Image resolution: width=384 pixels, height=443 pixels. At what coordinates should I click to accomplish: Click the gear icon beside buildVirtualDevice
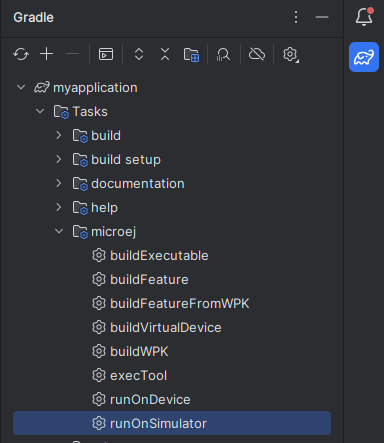pos(99,327)
